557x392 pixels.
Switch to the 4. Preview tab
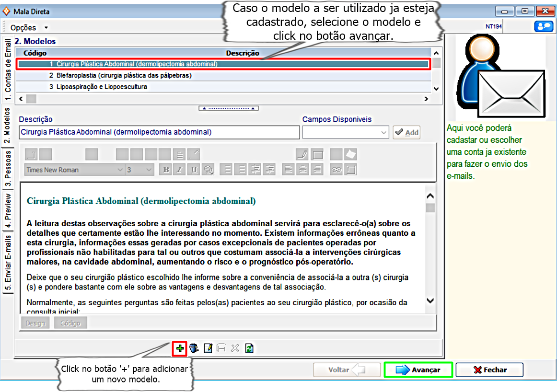coord(8,207)
